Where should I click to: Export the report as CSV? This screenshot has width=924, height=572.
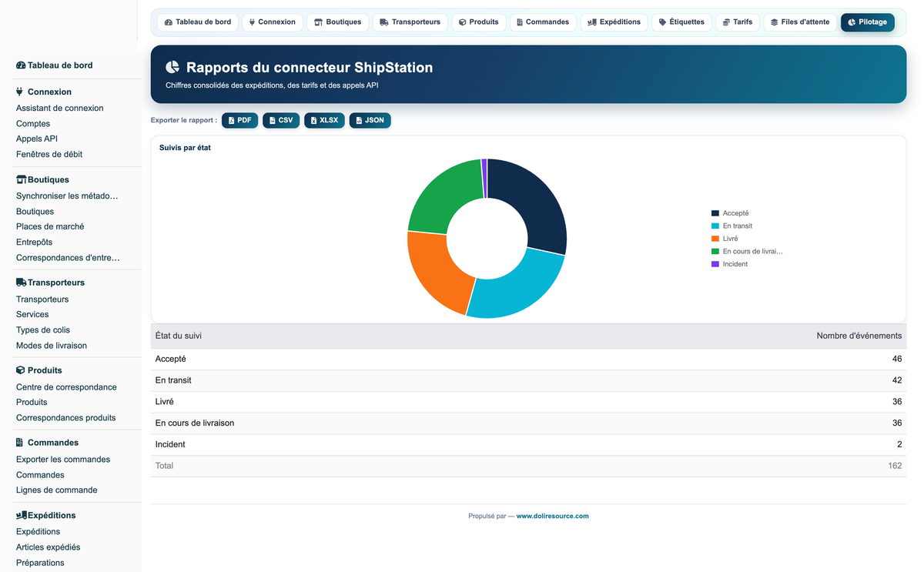(281, 120)
